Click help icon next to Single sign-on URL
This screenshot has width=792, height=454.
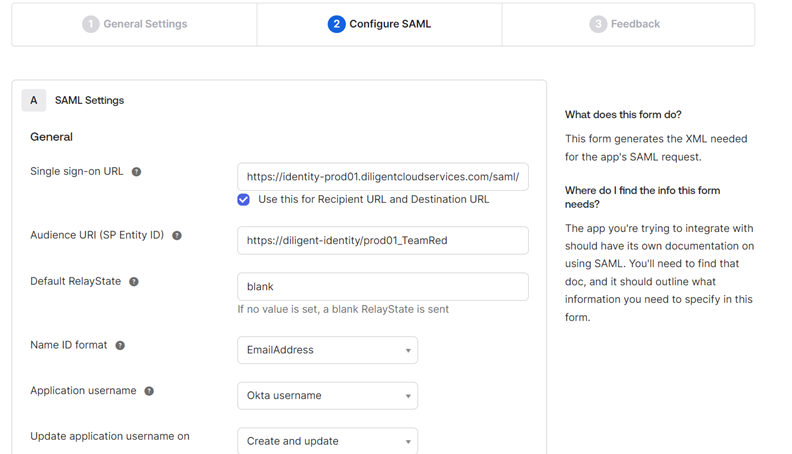[137, 172]
